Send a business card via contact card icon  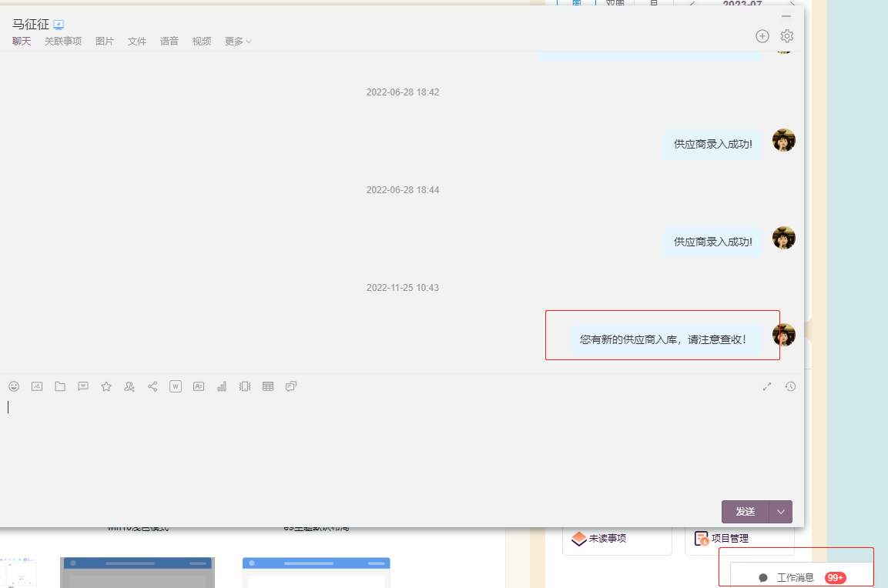(x=199, y=386)
